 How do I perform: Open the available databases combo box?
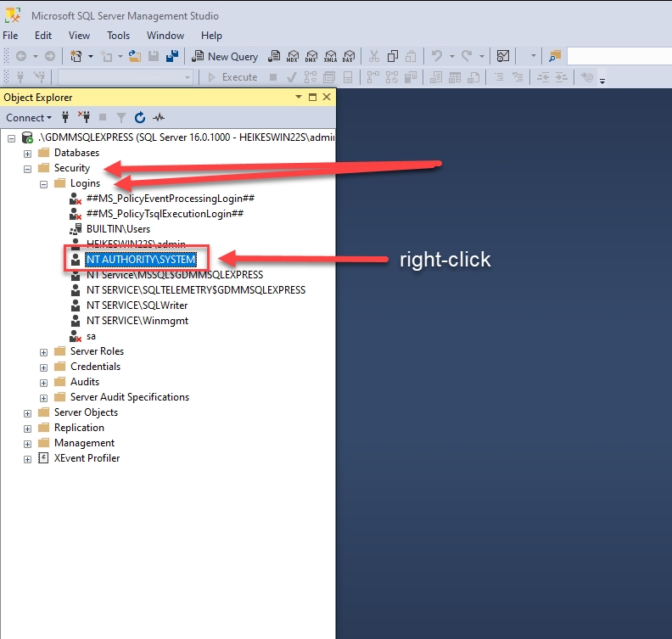click(x=126, y=77)
